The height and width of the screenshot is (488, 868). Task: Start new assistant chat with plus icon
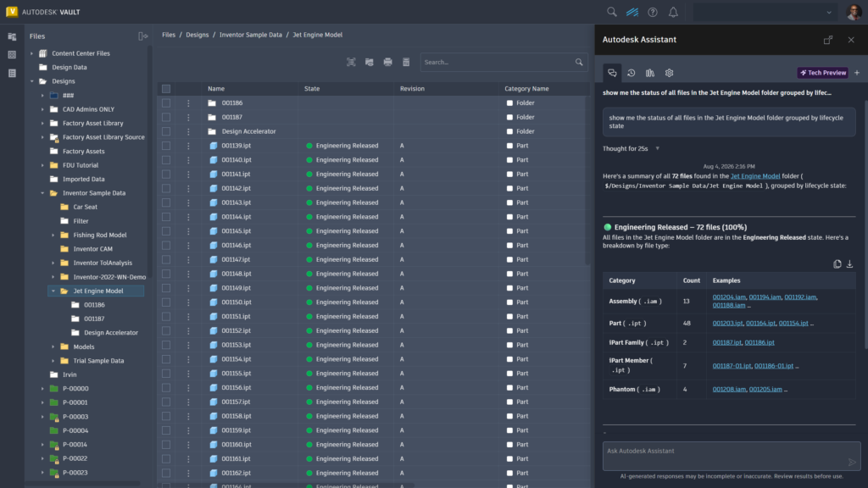point(857,73)
